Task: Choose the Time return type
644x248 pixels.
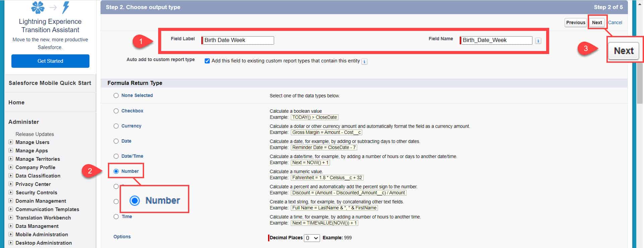Action: pyautogui.click(x=116, y=217)
